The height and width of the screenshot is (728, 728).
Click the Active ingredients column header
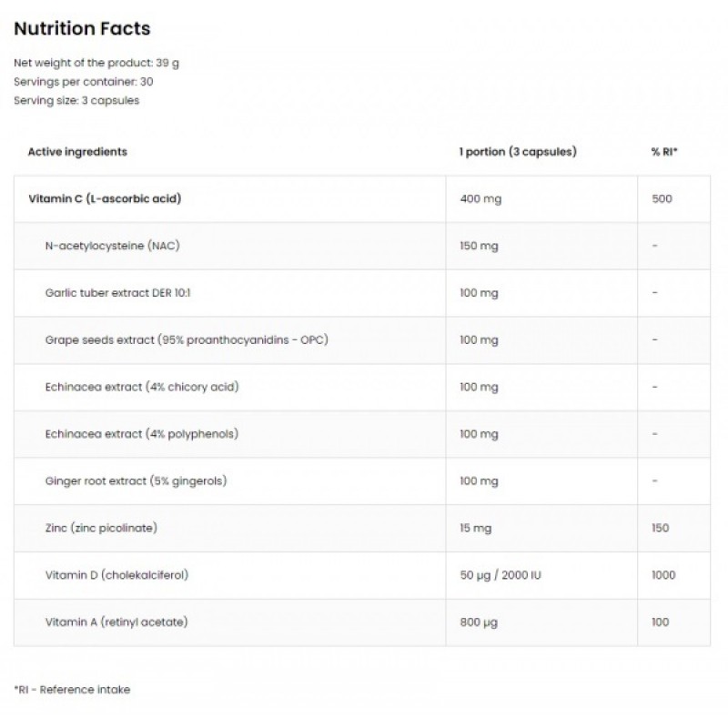coord(77,152)
